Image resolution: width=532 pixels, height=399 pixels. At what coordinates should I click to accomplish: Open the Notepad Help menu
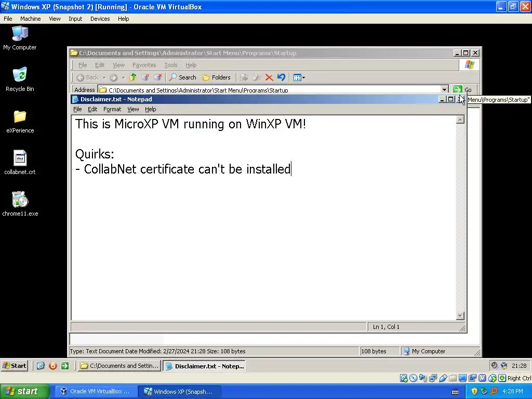click(150, 109)
